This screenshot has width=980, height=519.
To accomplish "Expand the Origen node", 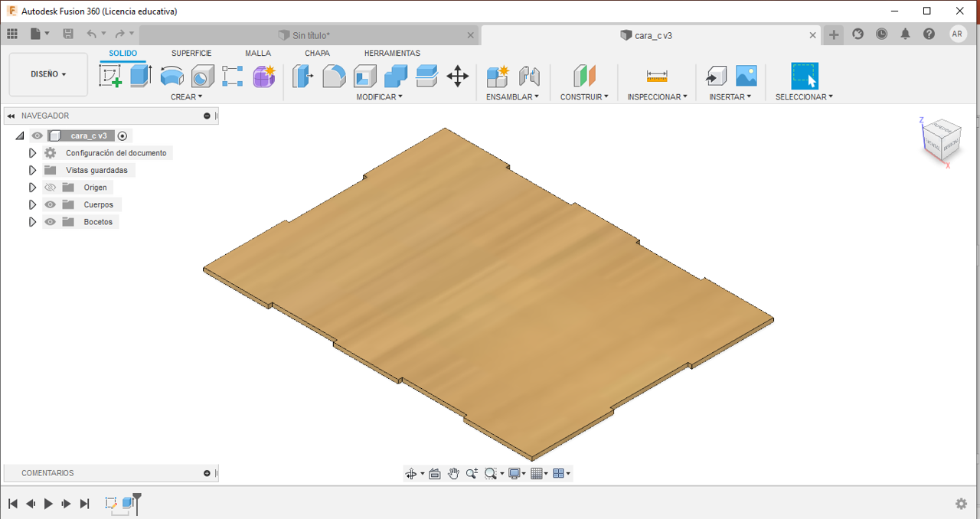I will click(32, 188).
